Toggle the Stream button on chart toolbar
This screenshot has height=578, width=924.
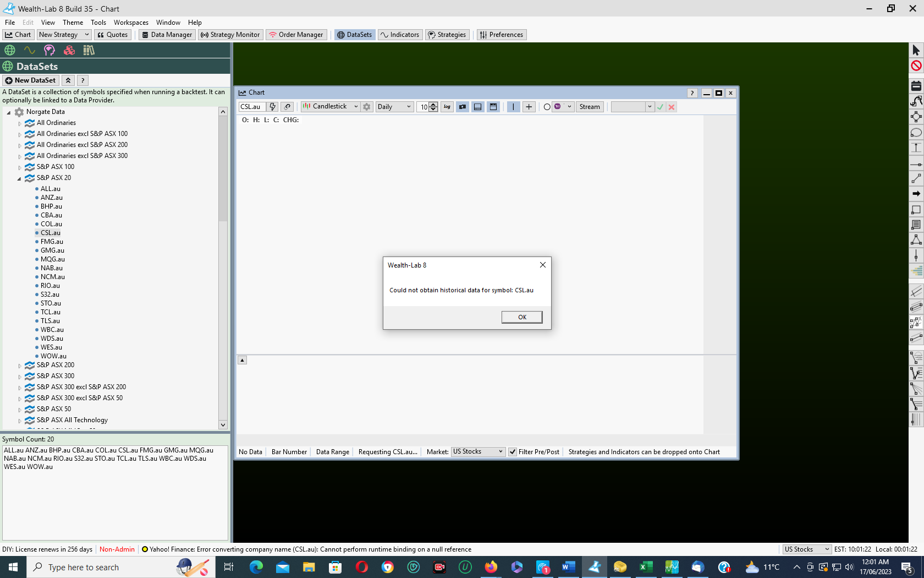(x=589, y=107)
